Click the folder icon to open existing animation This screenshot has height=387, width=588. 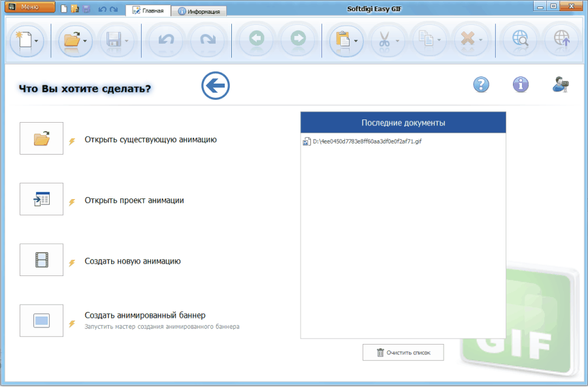(42, 138)
